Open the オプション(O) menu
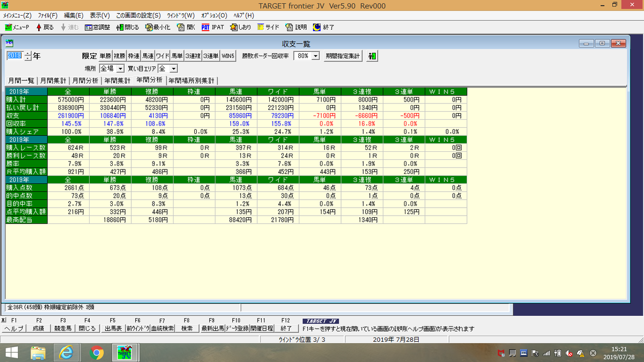 click(214, 16)
